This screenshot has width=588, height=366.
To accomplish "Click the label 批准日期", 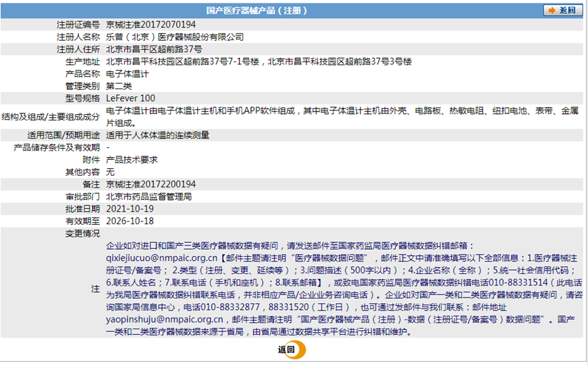I will [x=82, y=209].
